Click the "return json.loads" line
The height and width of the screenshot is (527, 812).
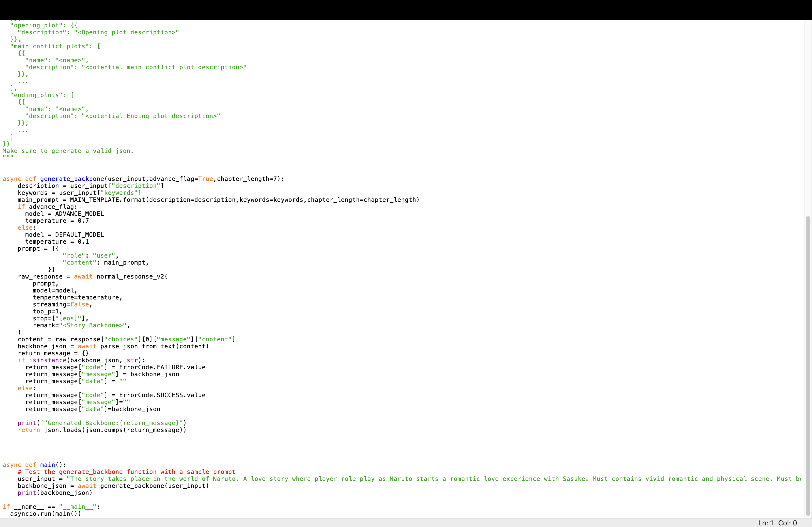(102, 430)
